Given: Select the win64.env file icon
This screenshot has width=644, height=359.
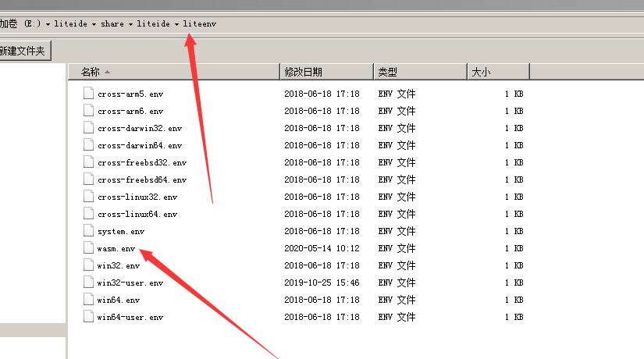Looking at the screenshot, I should (88, 300).
